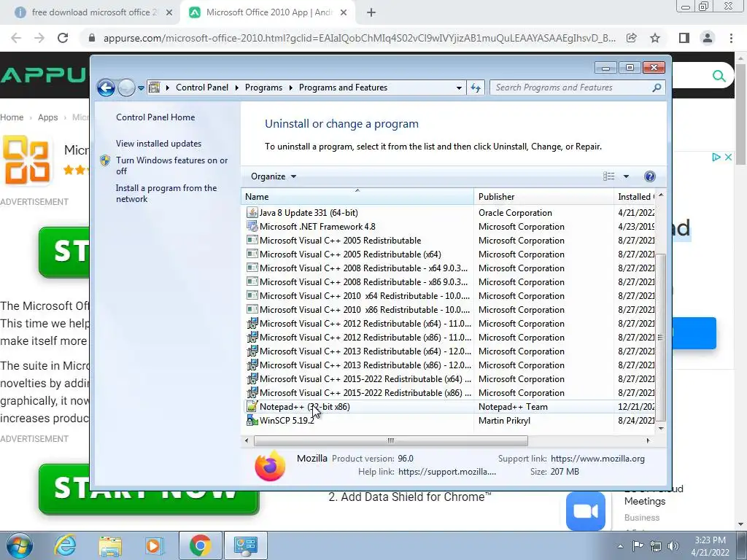747x560 pixels.
Task: Expand the address bar history dropdown arrow
Action: pyautogui.click(x=459, y=87)
